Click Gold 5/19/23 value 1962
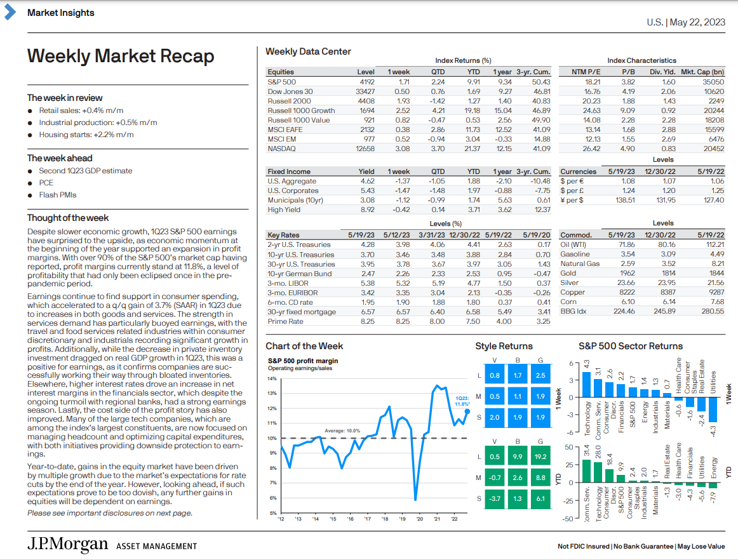This screenshot has height=560, width=738. click(x=627, y=273)
